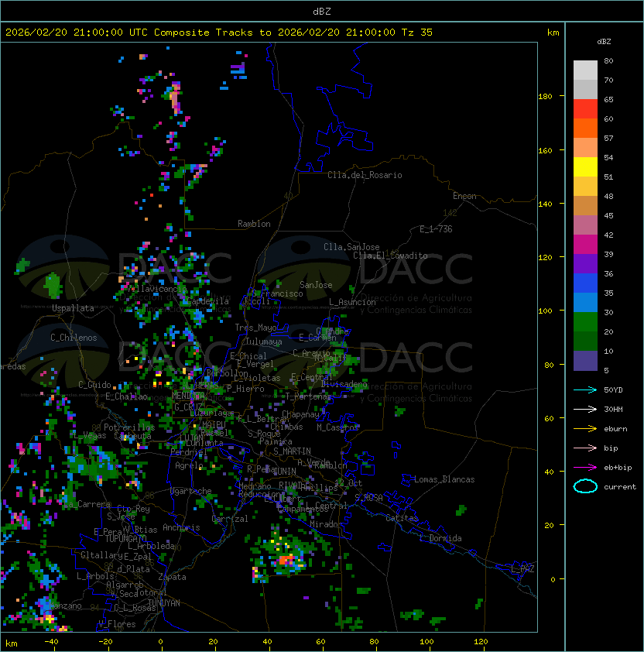Click the Encon label on map

point(465,196)
